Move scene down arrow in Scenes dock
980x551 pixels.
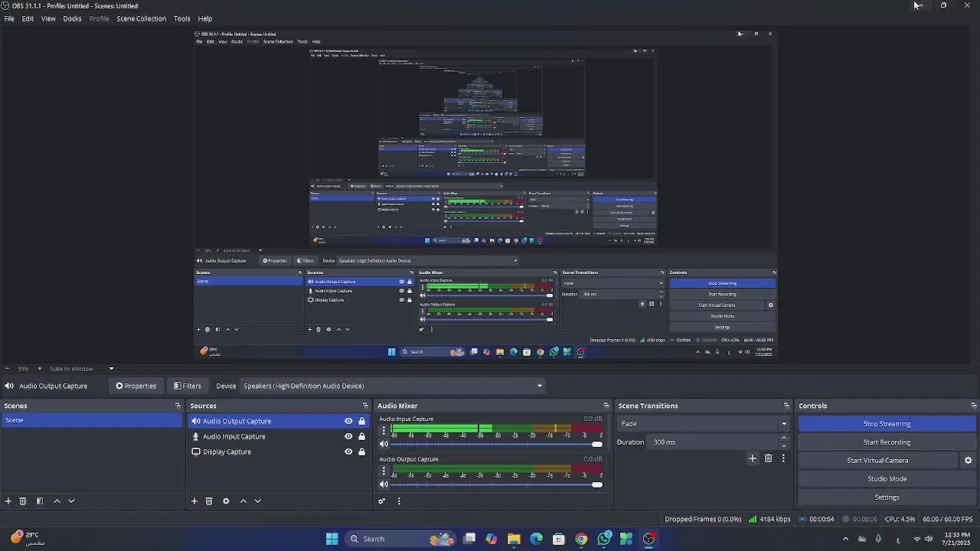point(71,501)
